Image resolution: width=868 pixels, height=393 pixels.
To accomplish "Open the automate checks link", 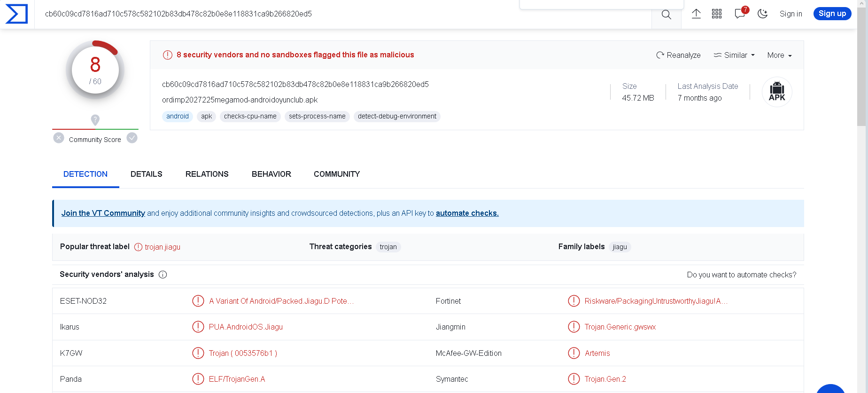I will click(467, 213).
